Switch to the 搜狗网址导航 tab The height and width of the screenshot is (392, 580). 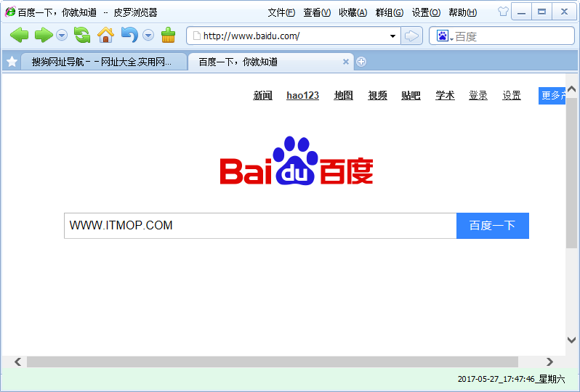tap(103, 62)
